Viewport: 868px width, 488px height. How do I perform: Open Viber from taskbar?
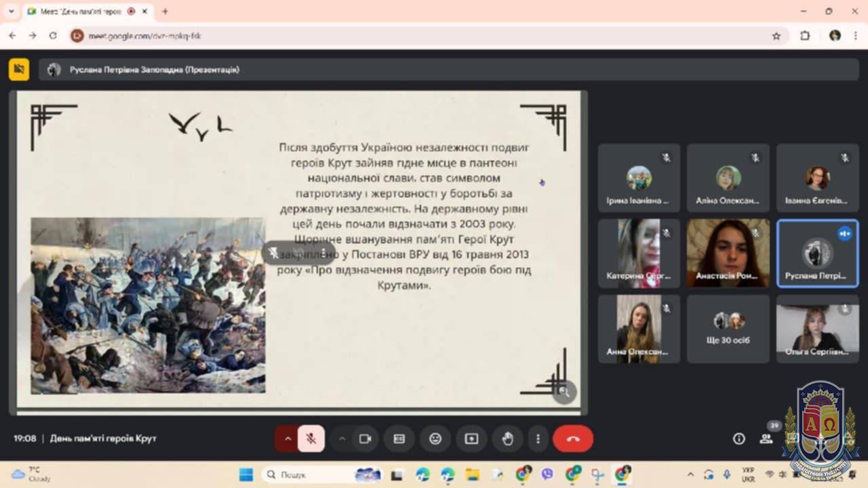point(547,474)
